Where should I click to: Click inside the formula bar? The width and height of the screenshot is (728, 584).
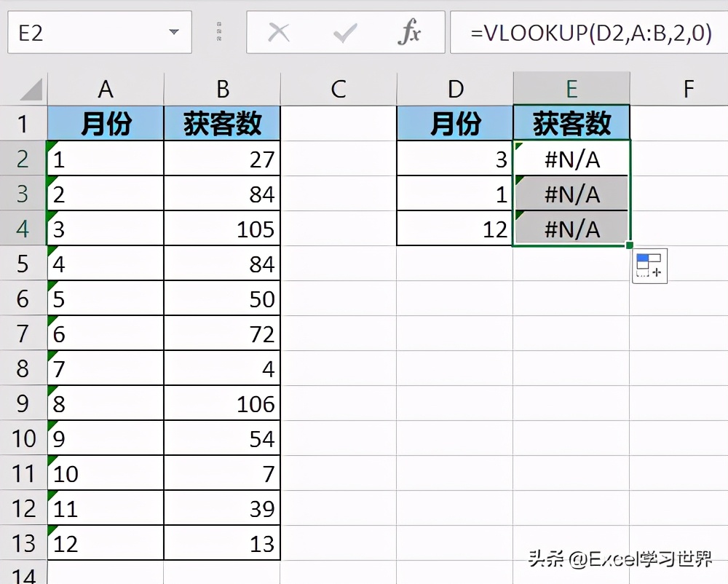click(x=582, y=32)
